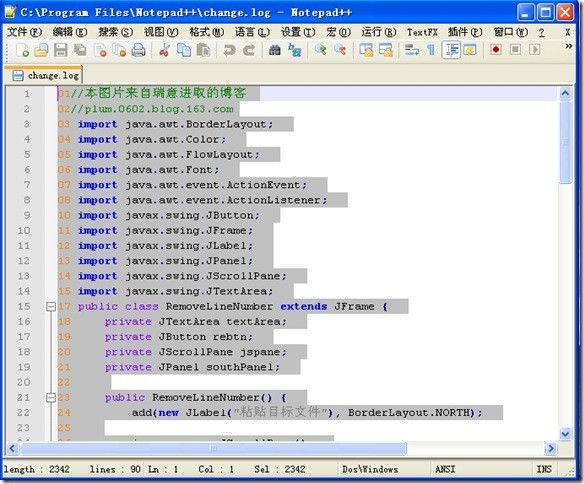Select the change.log tab
This screenshot has width=584, height=484.
(x=45, y=76)
